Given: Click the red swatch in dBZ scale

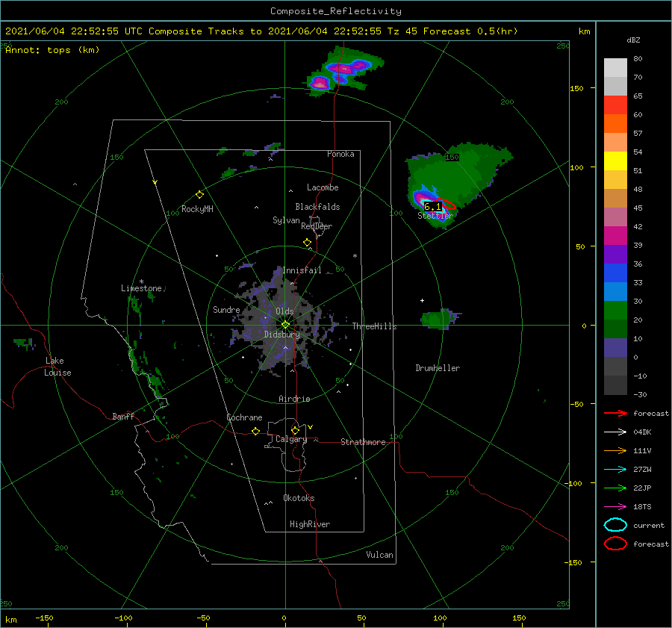Looking at the screenshot, I should click(x=615, y=105).
